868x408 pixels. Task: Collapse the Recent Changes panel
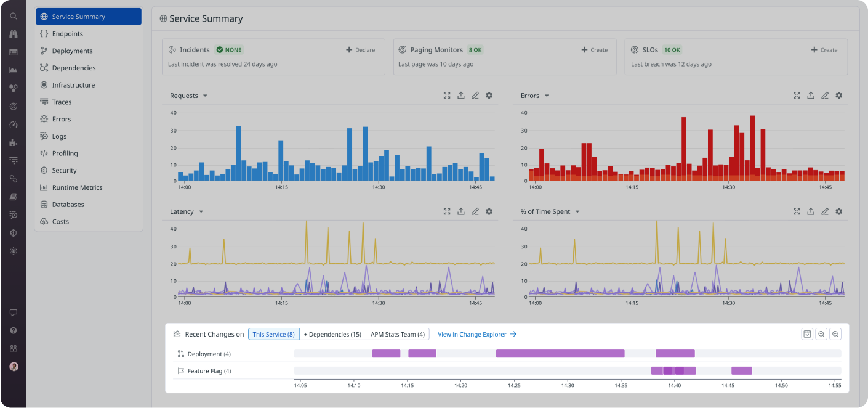click(x=807, y=334)
